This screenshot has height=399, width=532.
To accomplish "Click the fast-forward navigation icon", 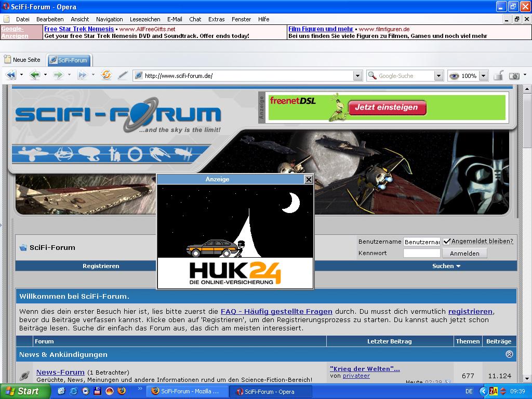I will pyautogui.click(x=82, y=75).
